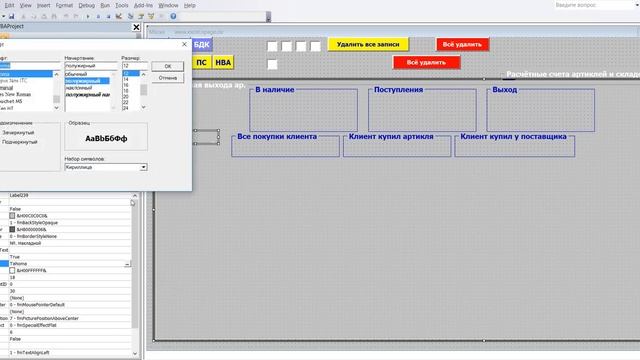This screenshot has width=640, height=360.
Task: Click the Save icon in the toolbar
Action: tap(11, 16)
